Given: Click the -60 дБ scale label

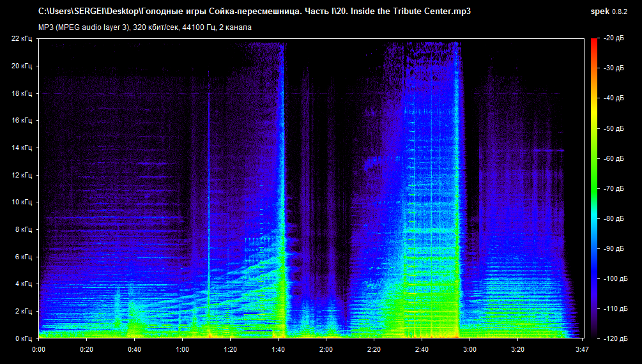Looking at the screenshot, I should click(614, 158).
